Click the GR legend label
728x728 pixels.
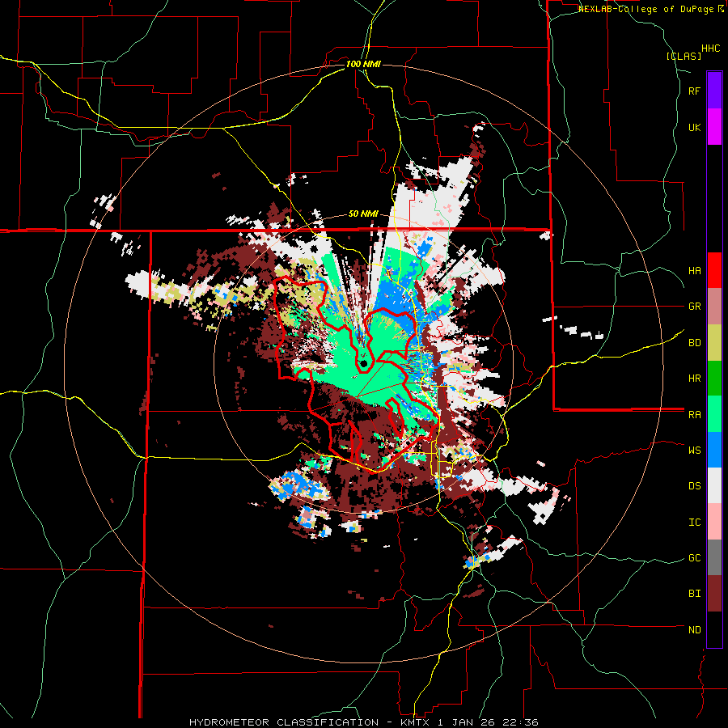click(695, 307)
